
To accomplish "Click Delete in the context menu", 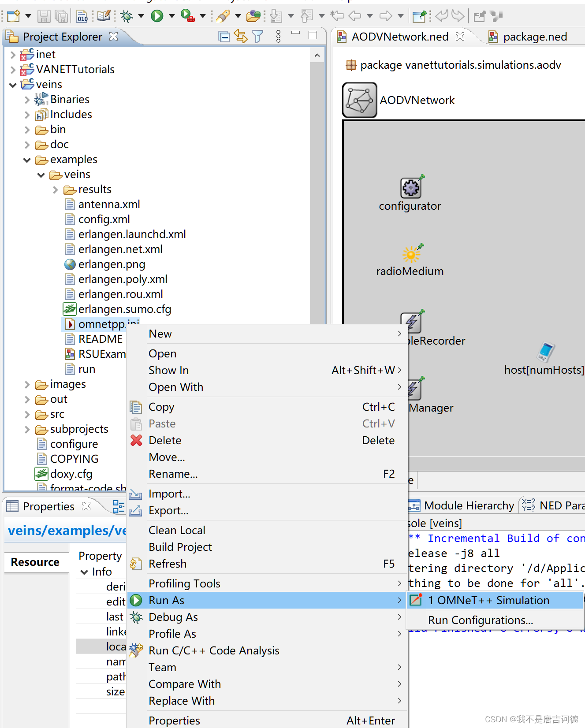I will point(268,440).
